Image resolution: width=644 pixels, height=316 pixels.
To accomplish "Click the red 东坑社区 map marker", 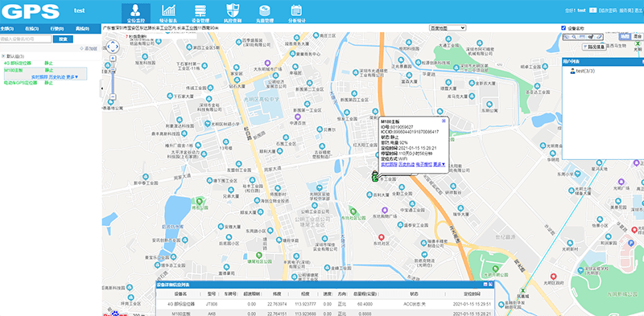I will (x=381, y=237).
